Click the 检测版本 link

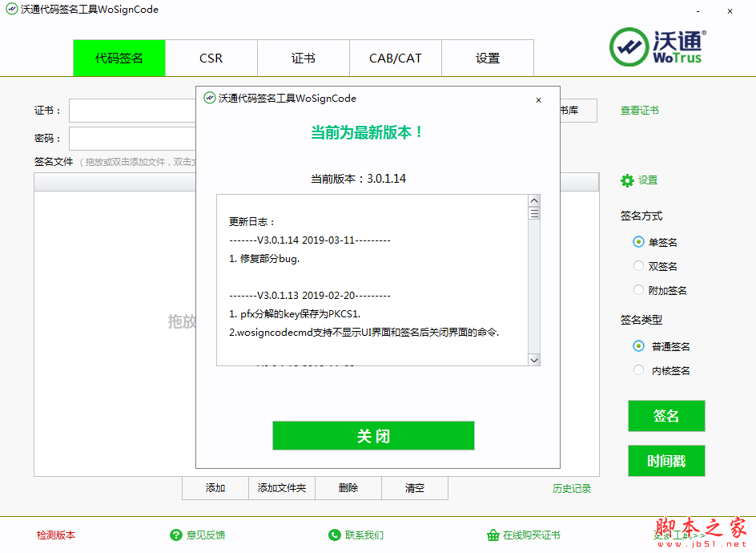56,535
